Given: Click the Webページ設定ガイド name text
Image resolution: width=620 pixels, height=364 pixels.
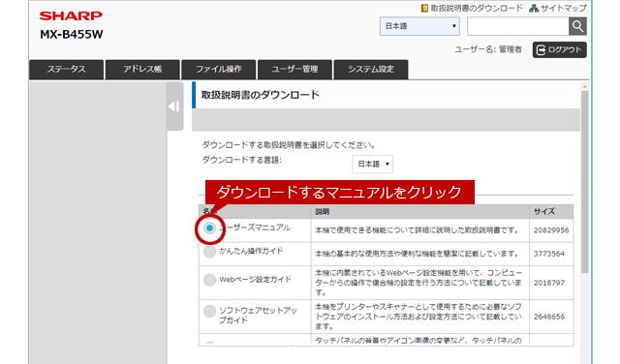Looking at the screenshot, I should tap(256, 280).
